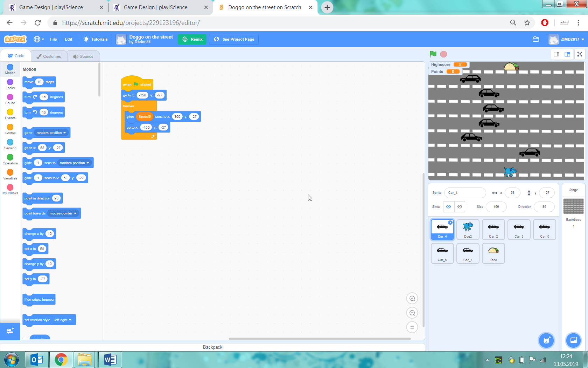Select the Car_6 sprite thumbnail
This screenshot has width=588, height=368.
click(442, 253)
